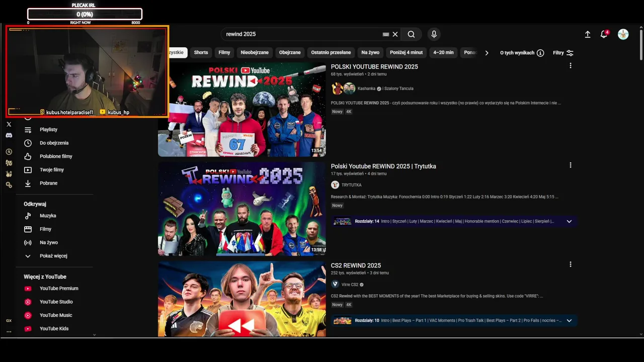This screenshot has width=644, height=362.
Task: Click the GX icon in browser sidebar
Action: tap(9, 320)
